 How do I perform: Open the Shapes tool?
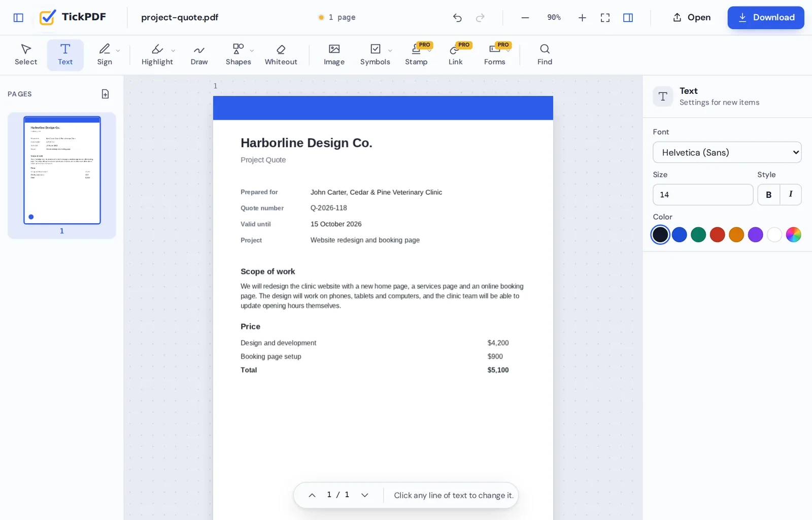[x=238, y=55]
